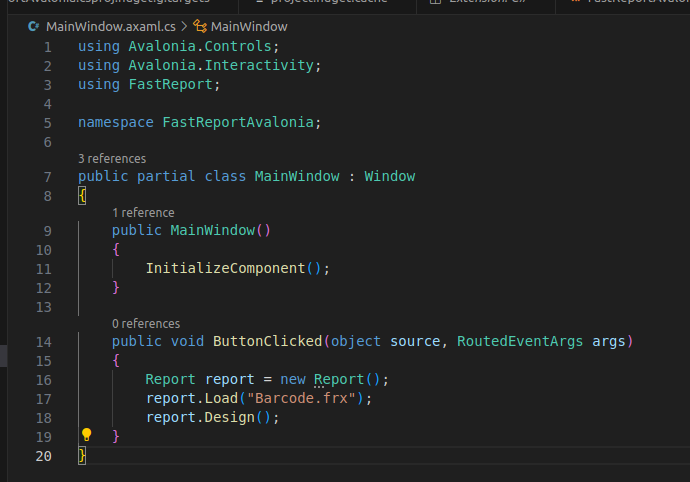Click the lightbulb code action icon
The height and width of the screenshot is (482, 690).
(86, 435)
